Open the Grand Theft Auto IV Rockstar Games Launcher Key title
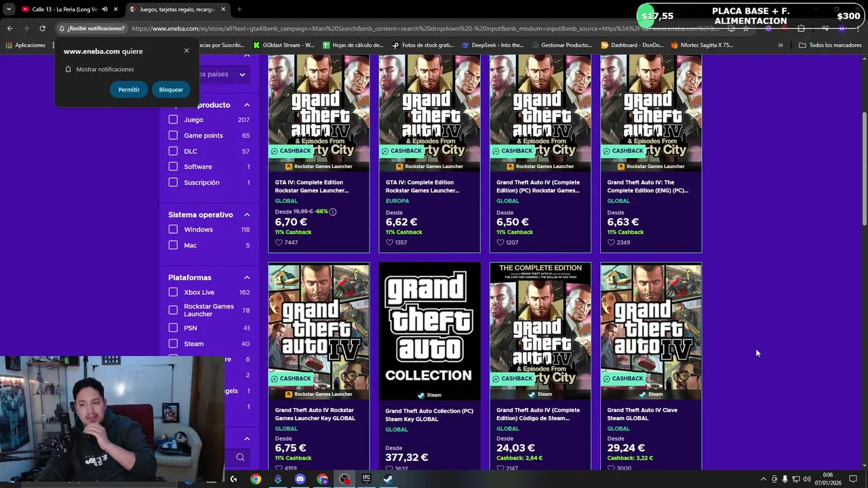The height and width of the screenshot is (488, 868). (315, 413)
